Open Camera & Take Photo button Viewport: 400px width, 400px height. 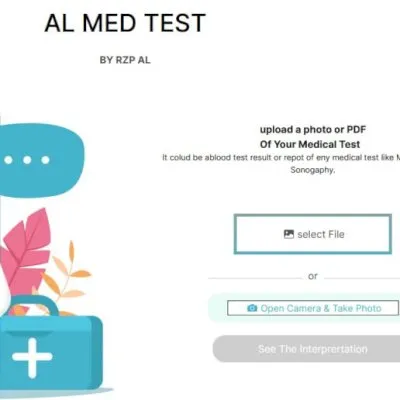[x=313, y=308]
